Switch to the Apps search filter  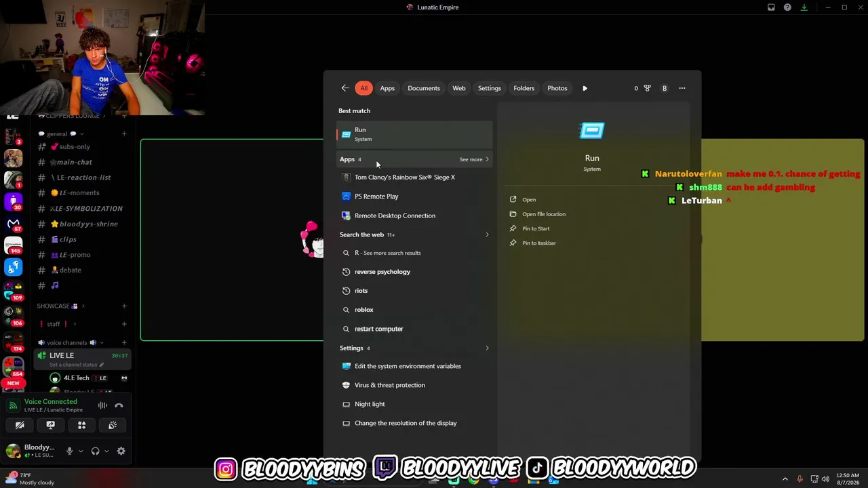pos(387,88)
